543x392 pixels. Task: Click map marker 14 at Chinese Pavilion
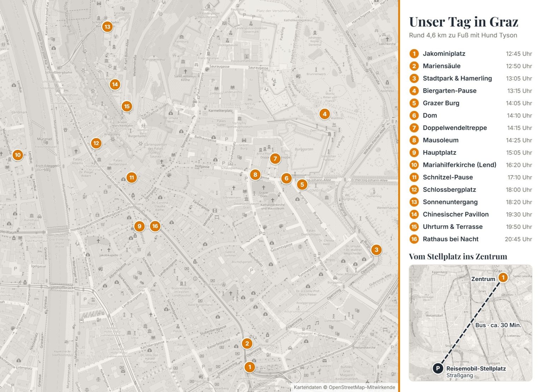pos(115,84)
